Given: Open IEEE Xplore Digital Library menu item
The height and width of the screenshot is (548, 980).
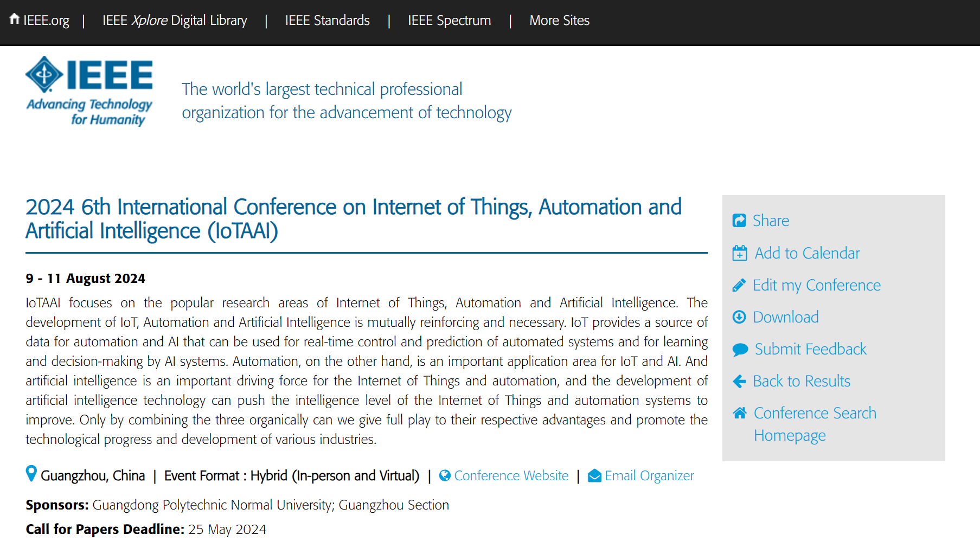Looking at the screenshot, I should (x=175, y=21).
